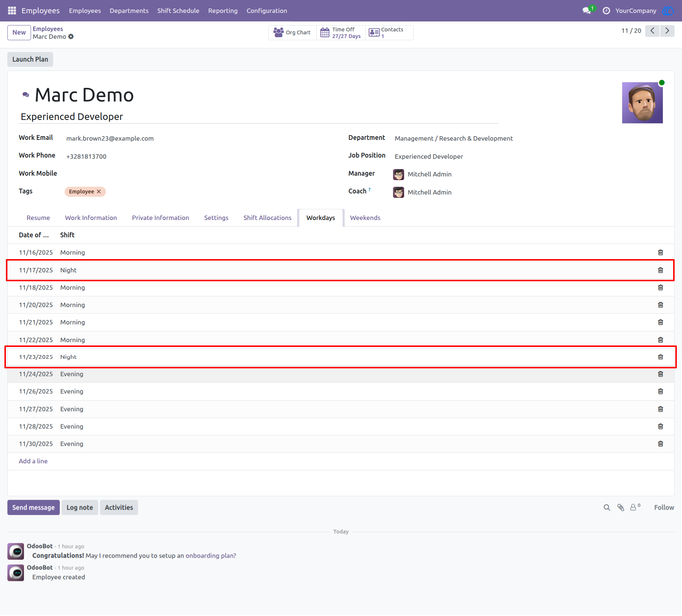Open the followers count icon
Viewport: 682px width, 616px height.
(635, 507)
